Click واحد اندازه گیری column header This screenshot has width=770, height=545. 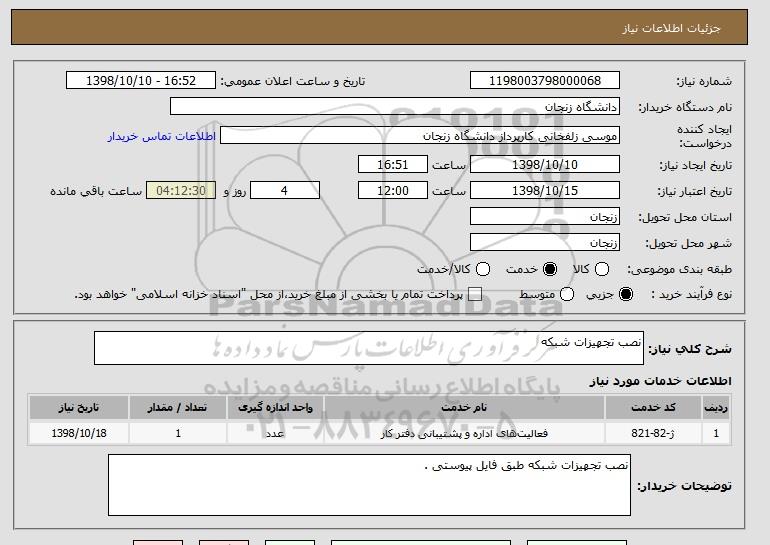tap(275, 408)
